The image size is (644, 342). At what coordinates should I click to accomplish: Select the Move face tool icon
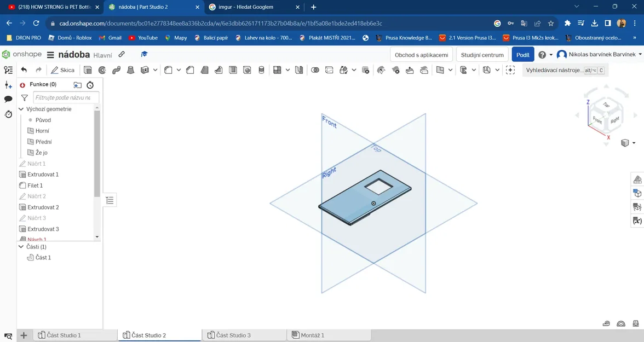click(410, 70)
